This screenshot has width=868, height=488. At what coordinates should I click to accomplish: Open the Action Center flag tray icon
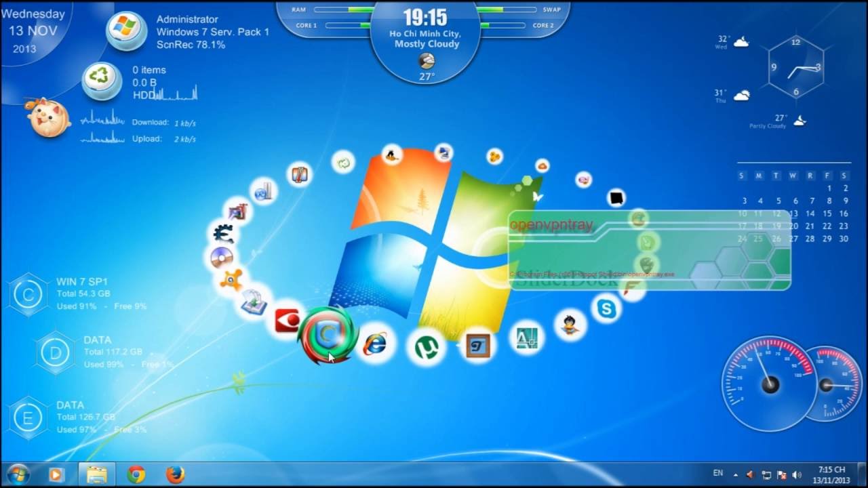coord(781,474)
